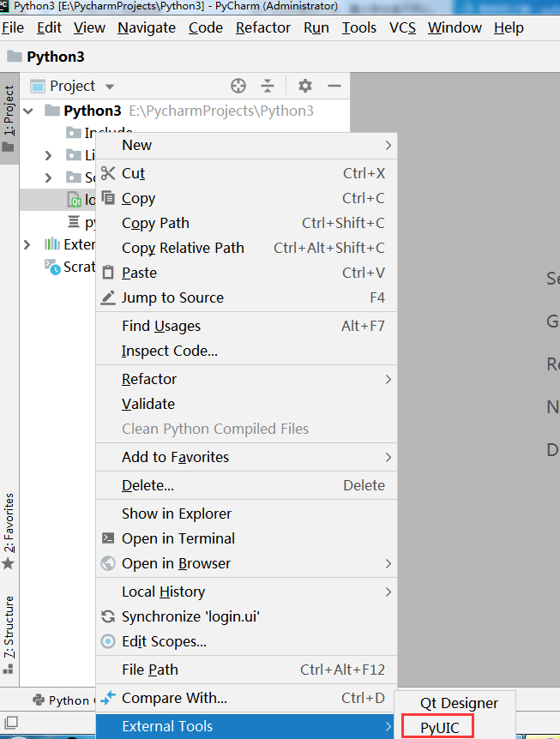Open the Project panel settings gear
560x739 pixels.
point(304,86)
